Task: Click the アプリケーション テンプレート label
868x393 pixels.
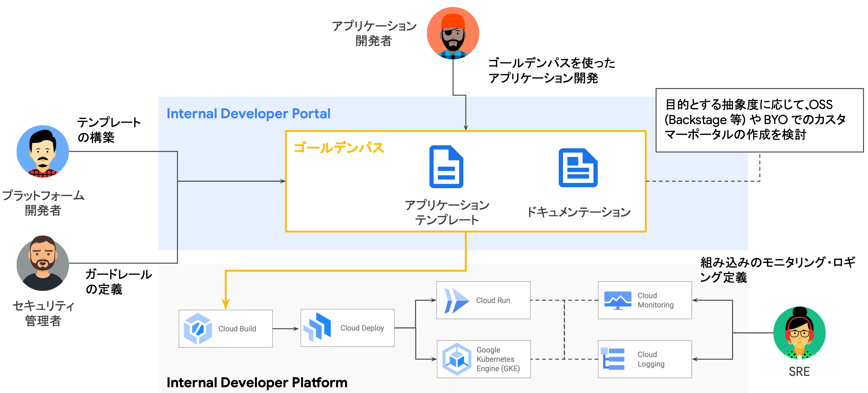Action: tap(447, 212)
